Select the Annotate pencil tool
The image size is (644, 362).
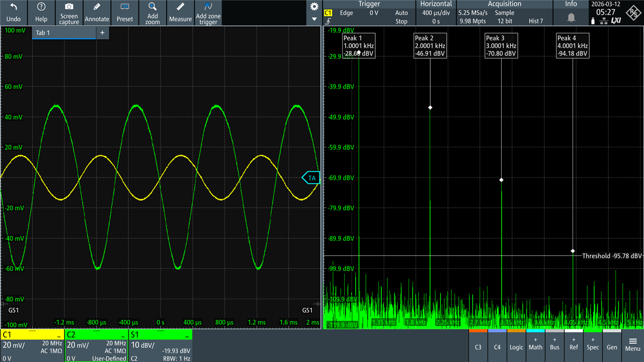(x=97, y=7)
